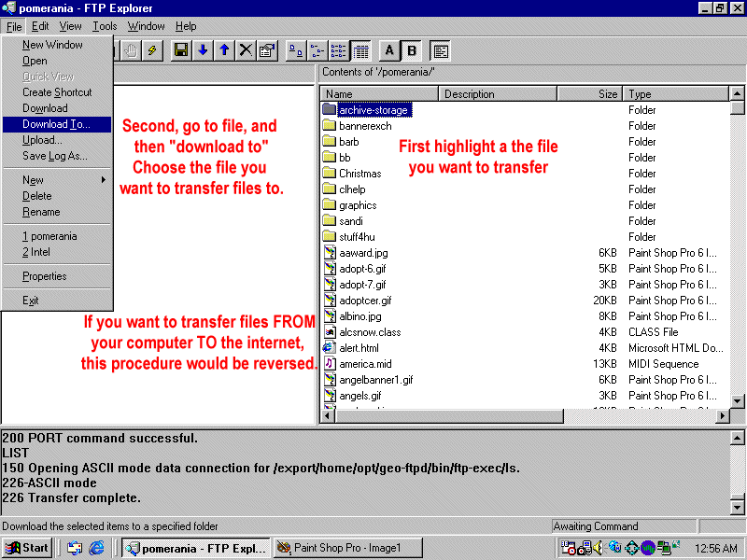Screen dimensions: 747x560
Task: Toggle the log window toolbar button
Action: [440, 50]
